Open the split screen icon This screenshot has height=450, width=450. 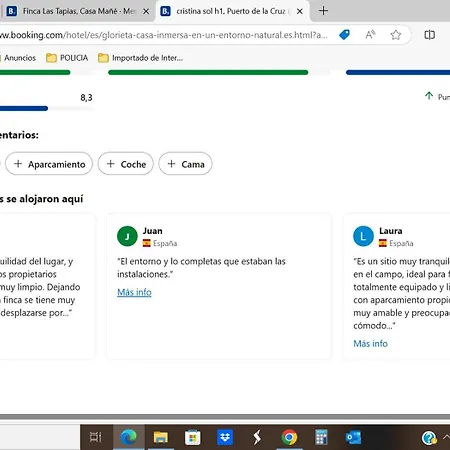(x=429, y=35)
